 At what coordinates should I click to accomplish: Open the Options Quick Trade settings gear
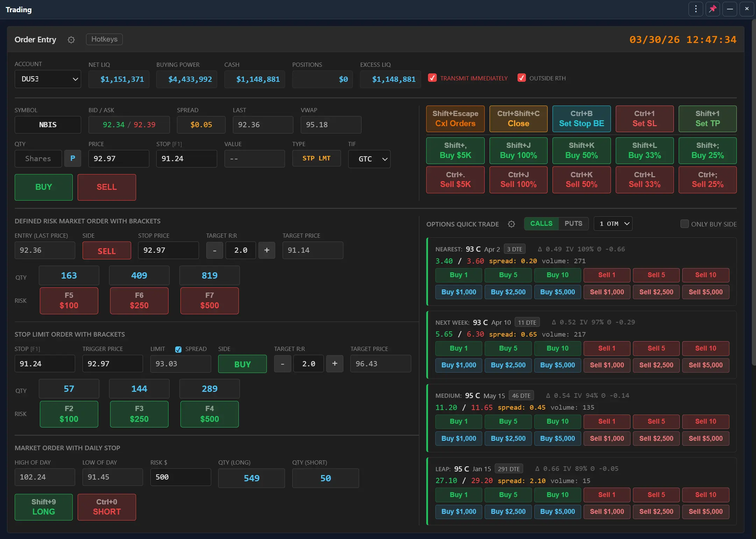tap(511, 224)
